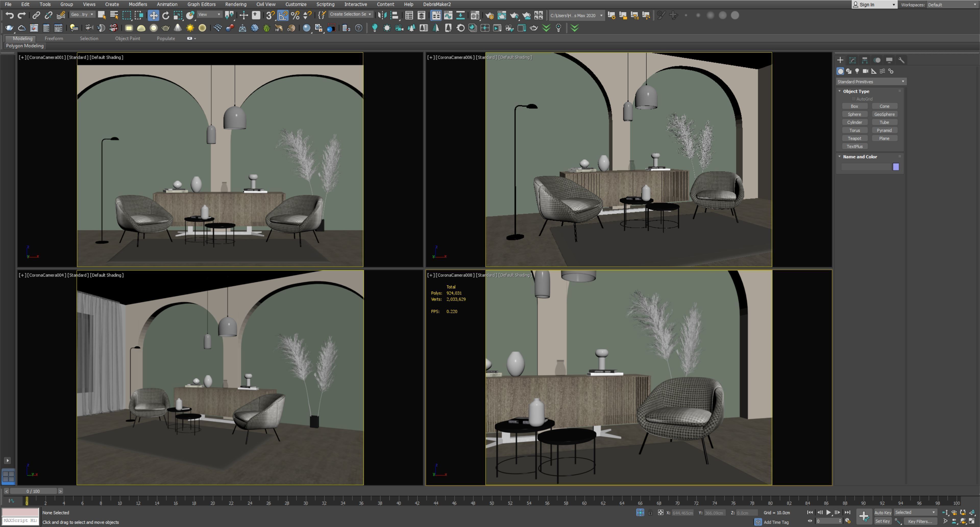Click the Play Animation button

click(829, 512)
